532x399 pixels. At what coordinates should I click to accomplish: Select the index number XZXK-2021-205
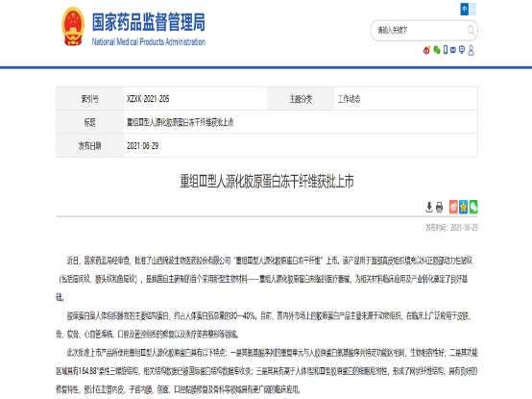coord(148,99)
